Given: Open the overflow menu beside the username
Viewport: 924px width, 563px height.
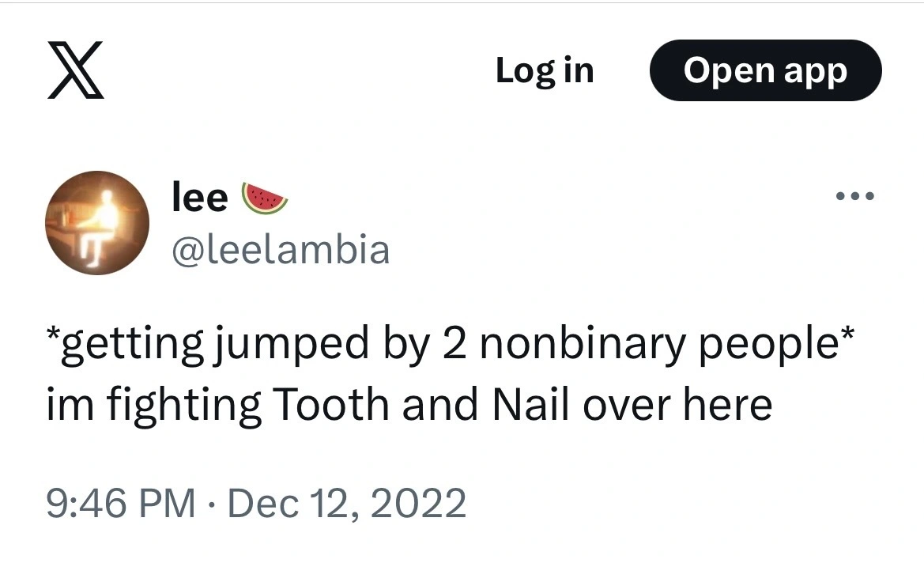Looking at the screenshot, I should [x=854, y=196].
